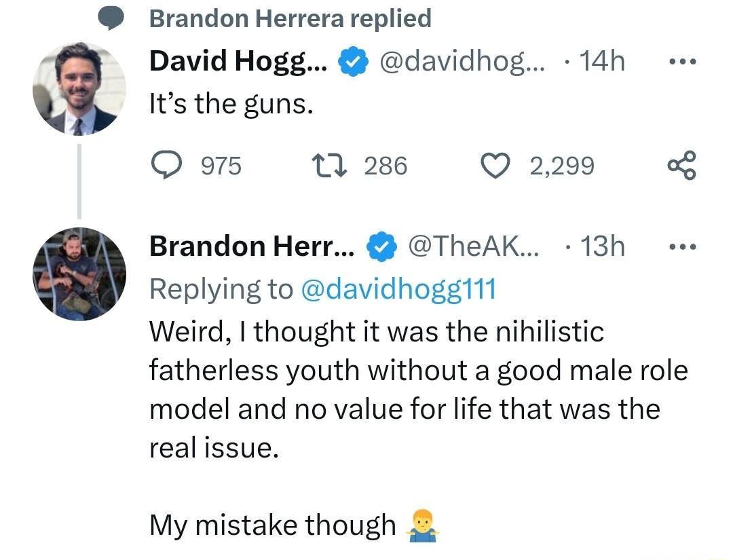Select the Brandon Herrera replied header
The width and height of the screenshot is (733, 560).
pos(292,18)
